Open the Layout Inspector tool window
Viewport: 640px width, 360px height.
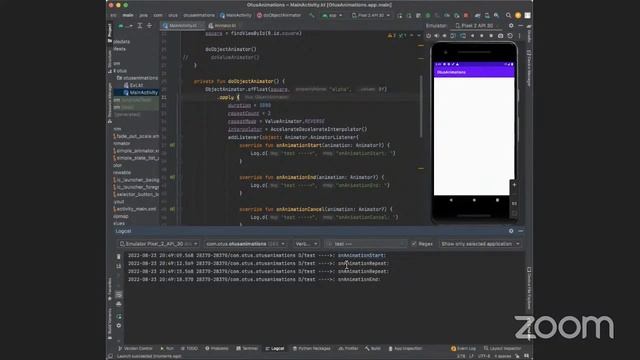pyautogui.click(x=502, y=348)
